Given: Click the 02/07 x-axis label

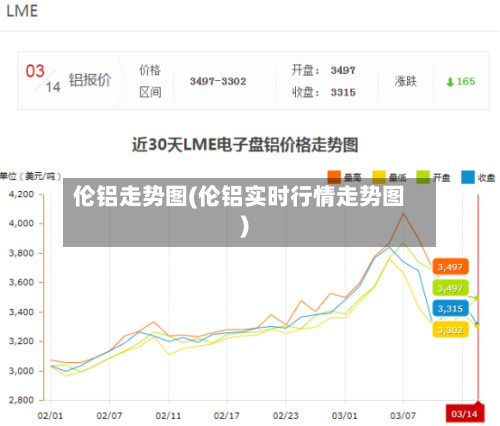Looking at the screenshot, I should [x=109, y=416].
